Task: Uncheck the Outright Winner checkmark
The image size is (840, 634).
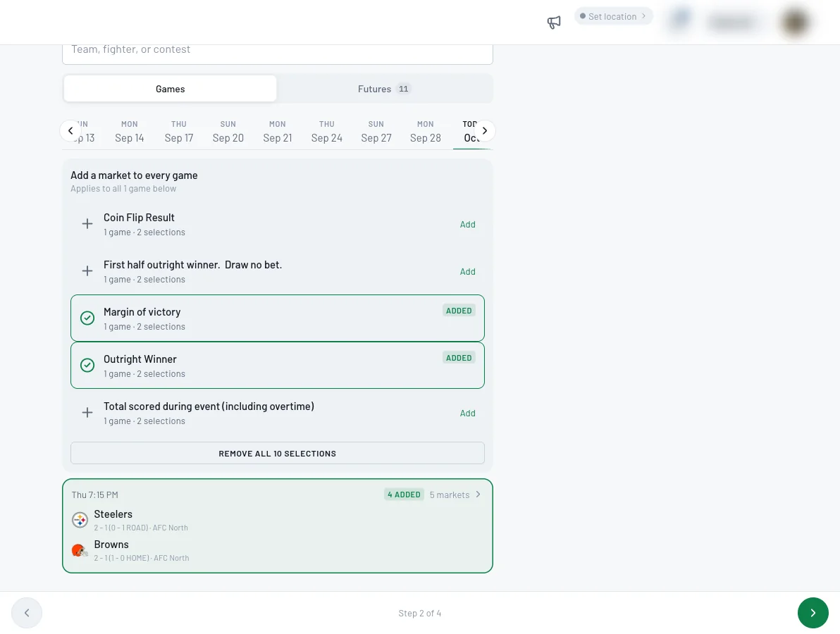Action: (x=87, y=365)
